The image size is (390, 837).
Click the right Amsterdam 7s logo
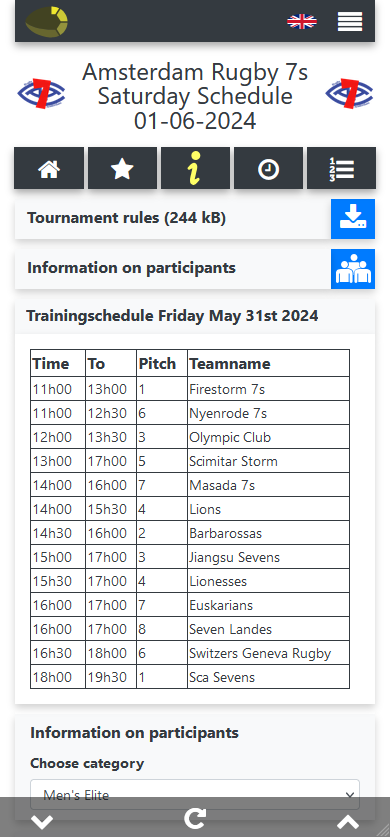tap(349, 93)
